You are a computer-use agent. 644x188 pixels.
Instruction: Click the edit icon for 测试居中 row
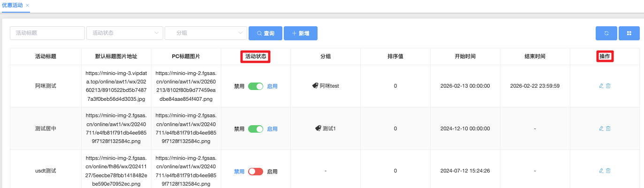[x=601, y=128]
